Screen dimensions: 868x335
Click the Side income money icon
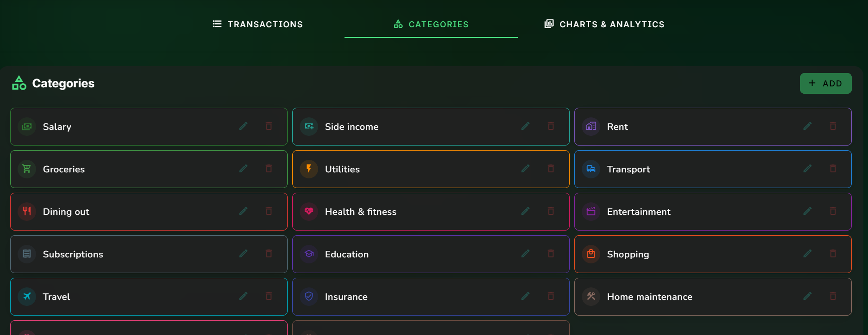coord(309,127)
